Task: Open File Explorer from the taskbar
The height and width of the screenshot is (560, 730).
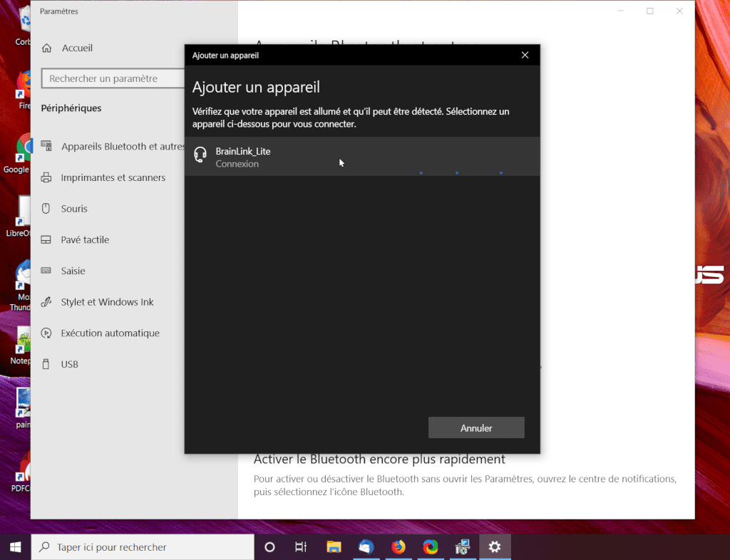Action: point(334,547)
